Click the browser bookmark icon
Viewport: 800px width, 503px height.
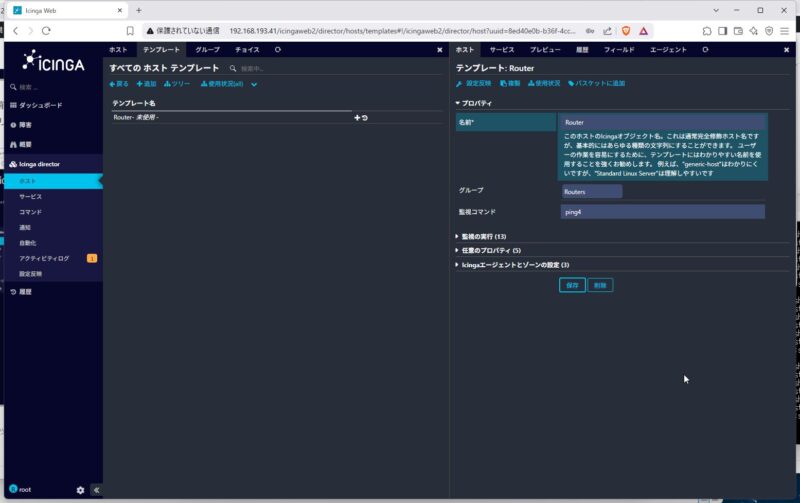(x=130, y=31)
